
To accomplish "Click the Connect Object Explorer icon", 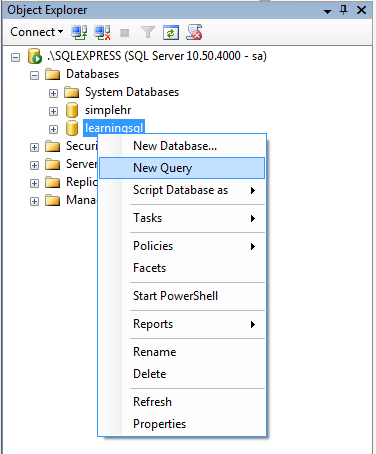I will click(x=79, y=33).
